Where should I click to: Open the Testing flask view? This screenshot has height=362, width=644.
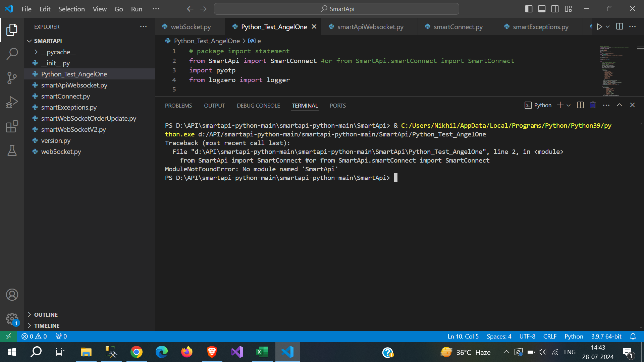coord(12,150)
